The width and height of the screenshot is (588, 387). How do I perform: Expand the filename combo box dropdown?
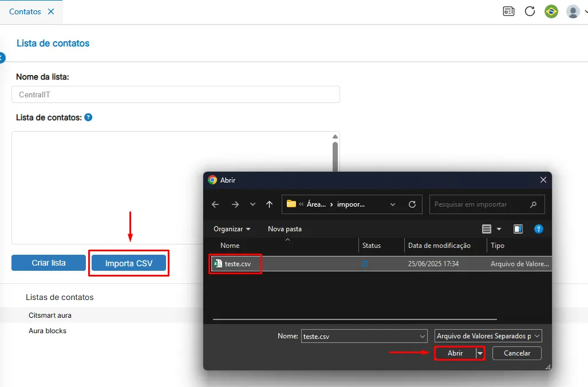[x=423, y=337]
